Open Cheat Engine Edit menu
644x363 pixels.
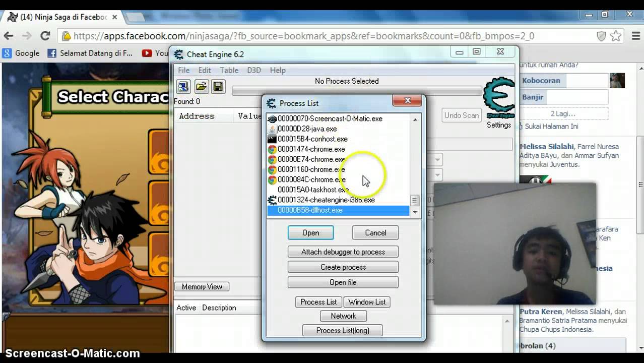pyautogui.click(x=205, y=70)
